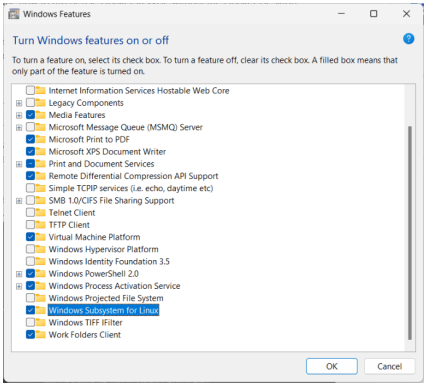
Task: Enable Windows Projected File System checkbox
Action: (30, 298)
